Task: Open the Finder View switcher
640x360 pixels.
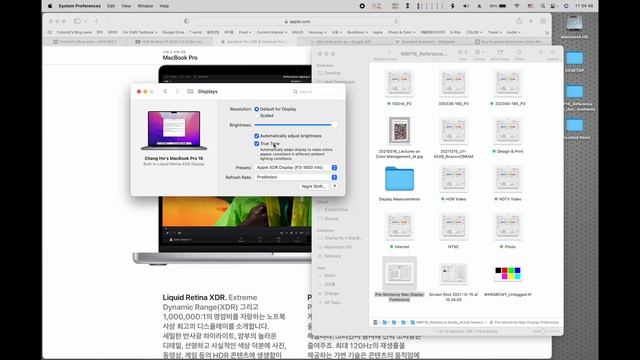Action: [462, 53]
